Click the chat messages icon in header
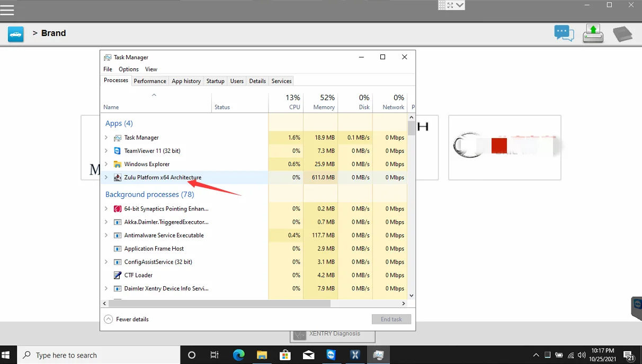Image resolution: width=642 pixels, height=364 pixels. pyautogui.click(x=564, y=33)
